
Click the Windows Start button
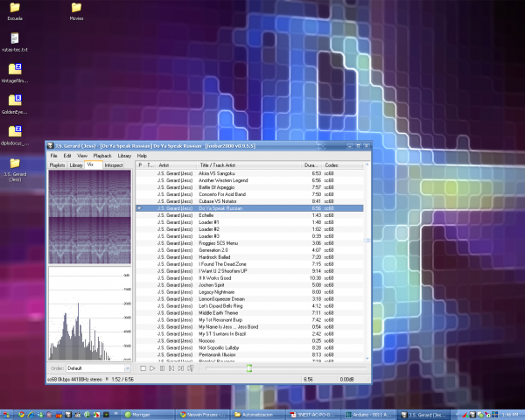(6, 415)
